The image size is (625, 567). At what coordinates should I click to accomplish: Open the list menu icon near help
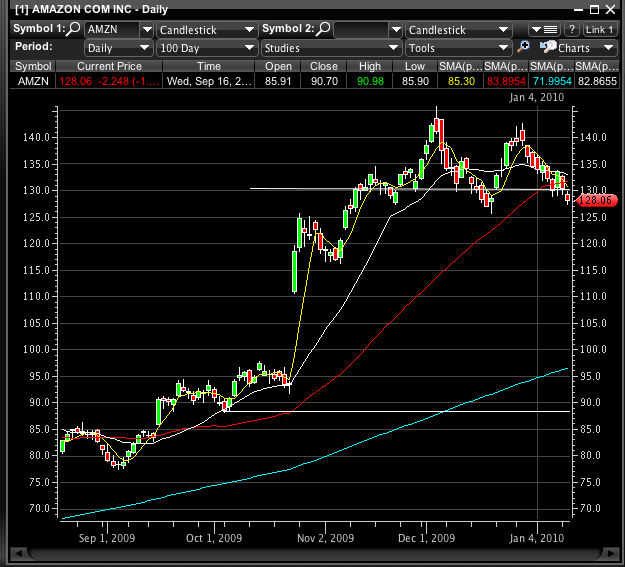545,30
